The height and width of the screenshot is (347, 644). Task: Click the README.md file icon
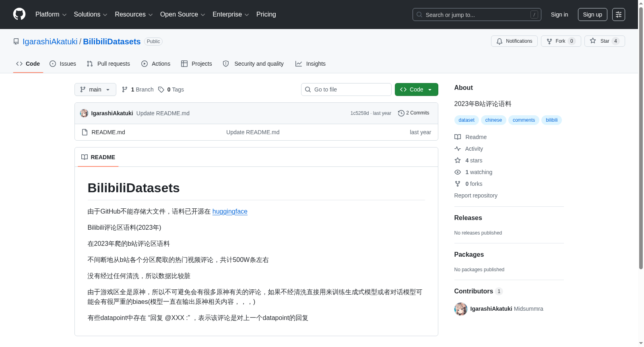(85, 132)
